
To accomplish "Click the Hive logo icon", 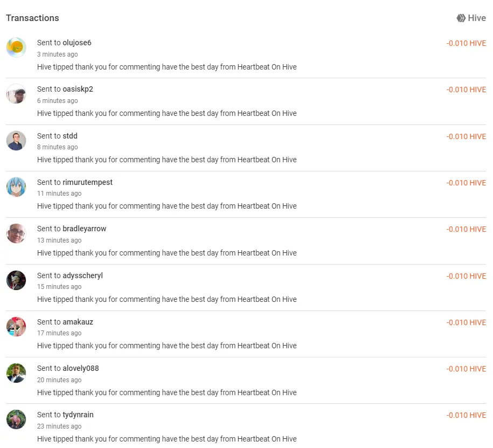I will pos(461,18).
